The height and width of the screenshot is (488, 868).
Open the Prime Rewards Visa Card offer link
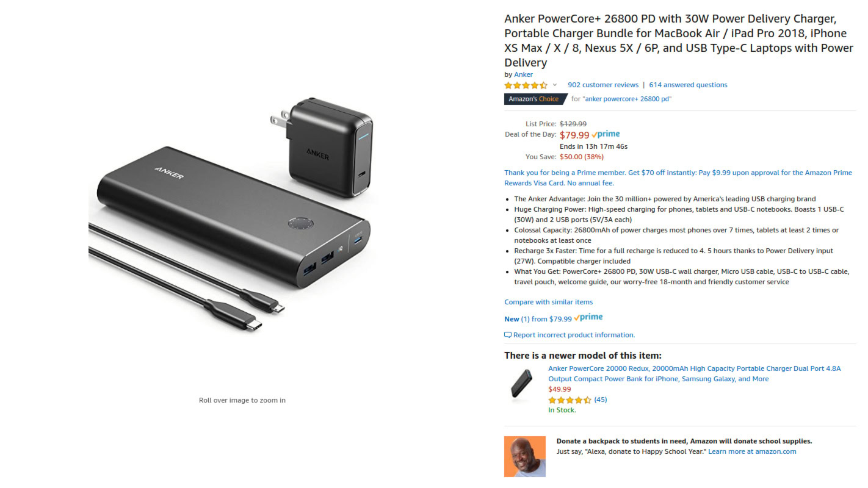click(x=678, y=178)
